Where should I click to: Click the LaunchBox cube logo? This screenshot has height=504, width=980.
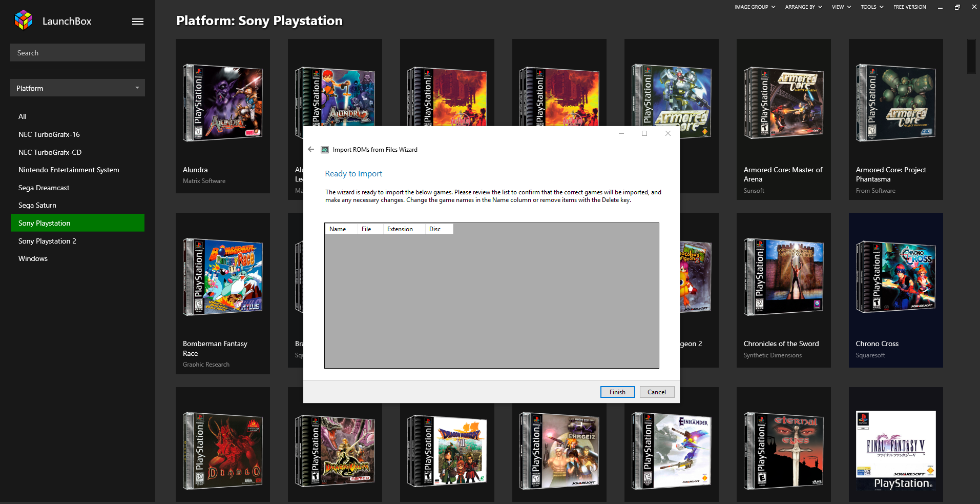23,21
